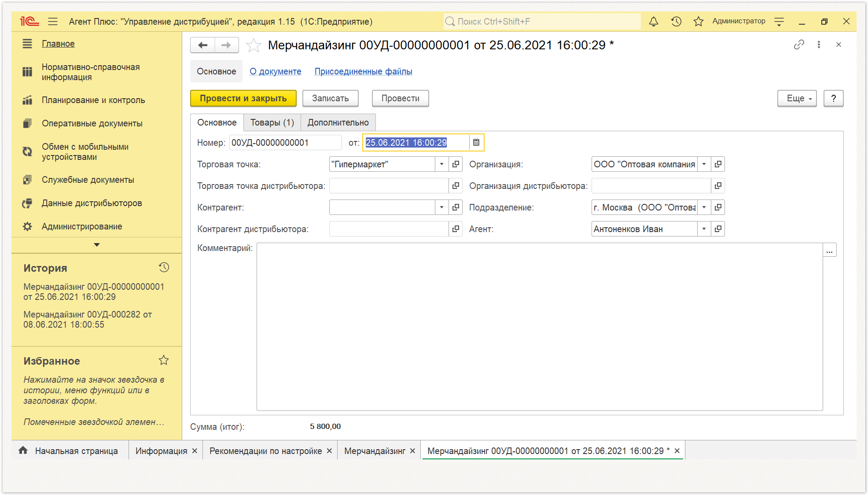Open the Организация дистрибьютора item icon
This screenshot has height=495, width=868.
click(718, 185)
